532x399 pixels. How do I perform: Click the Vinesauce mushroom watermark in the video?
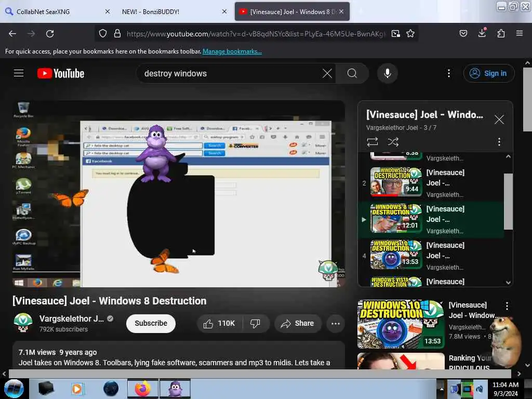pyautogui.click(x=327, y=270)
